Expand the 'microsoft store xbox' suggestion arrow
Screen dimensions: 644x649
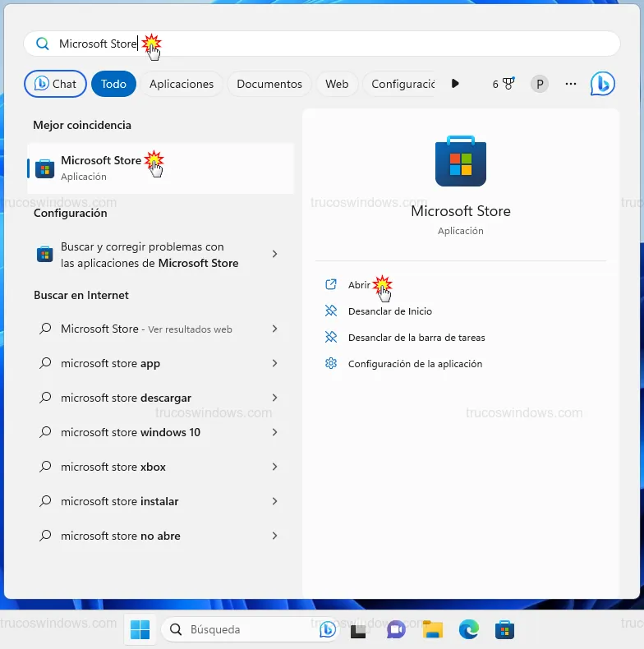pos(274,467)
